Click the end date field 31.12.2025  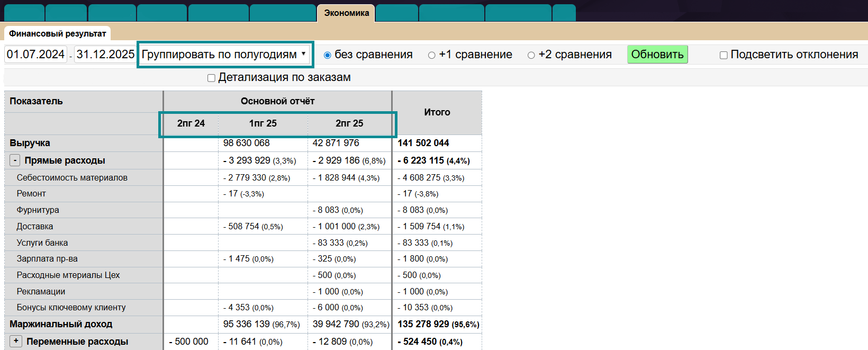click(105, 55)
